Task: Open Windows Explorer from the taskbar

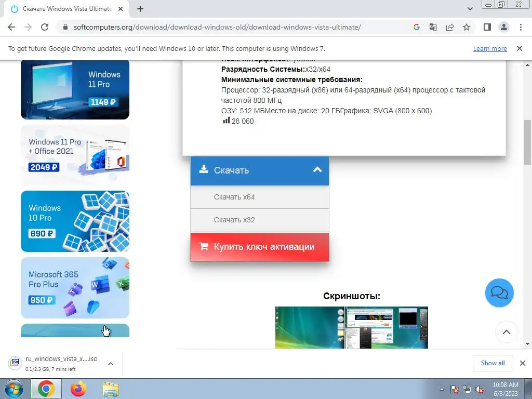Action: pyautogui.click(x=111, y=389)
